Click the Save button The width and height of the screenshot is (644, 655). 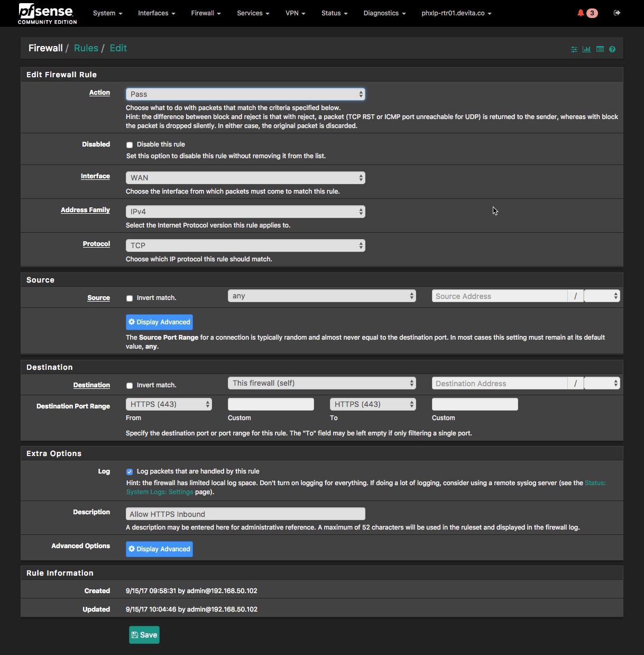[144, 635]
